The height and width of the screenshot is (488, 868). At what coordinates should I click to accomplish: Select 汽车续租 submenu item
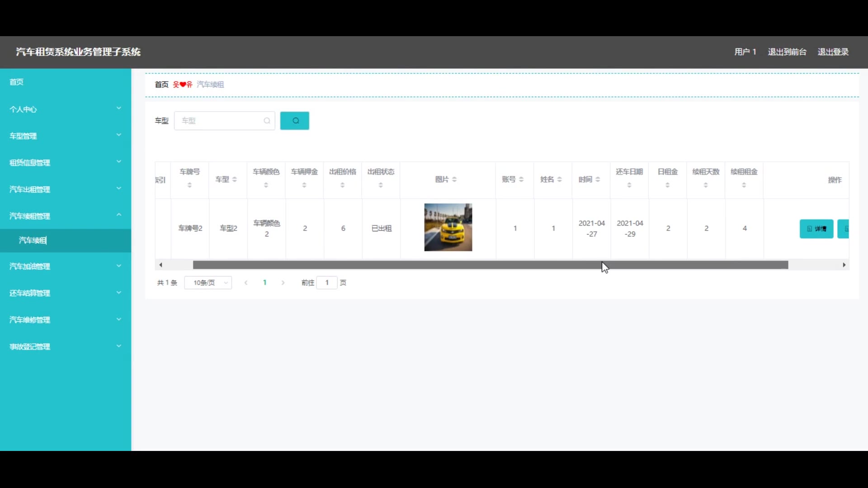tap(33, 240)
